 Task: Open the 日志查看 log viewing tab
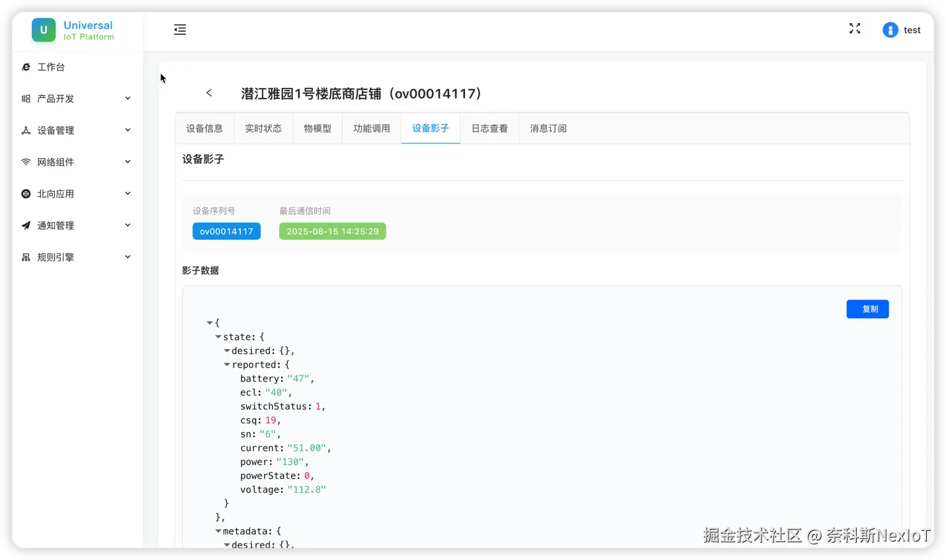(x=489, y=128)
